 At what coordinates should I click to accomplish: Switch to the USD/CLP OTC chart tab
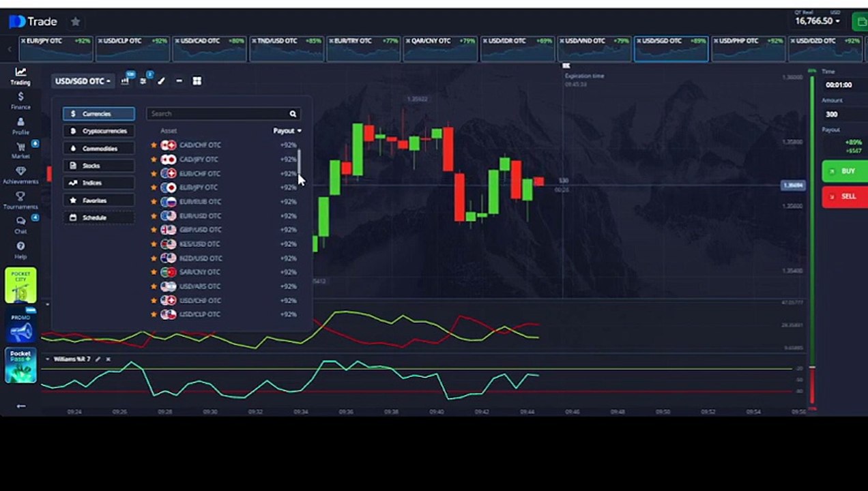point(132,48)
